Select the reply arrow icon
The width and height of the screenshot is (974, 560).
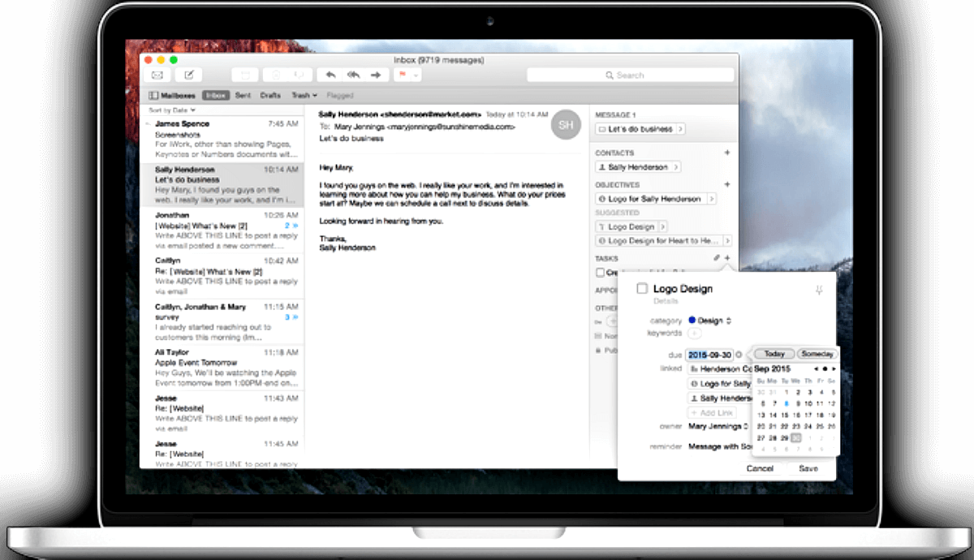coord(331,75)
